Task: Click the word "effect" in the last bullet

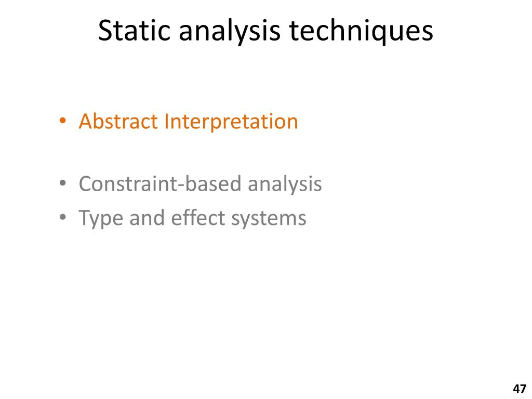Action: [x=198, y=218]
